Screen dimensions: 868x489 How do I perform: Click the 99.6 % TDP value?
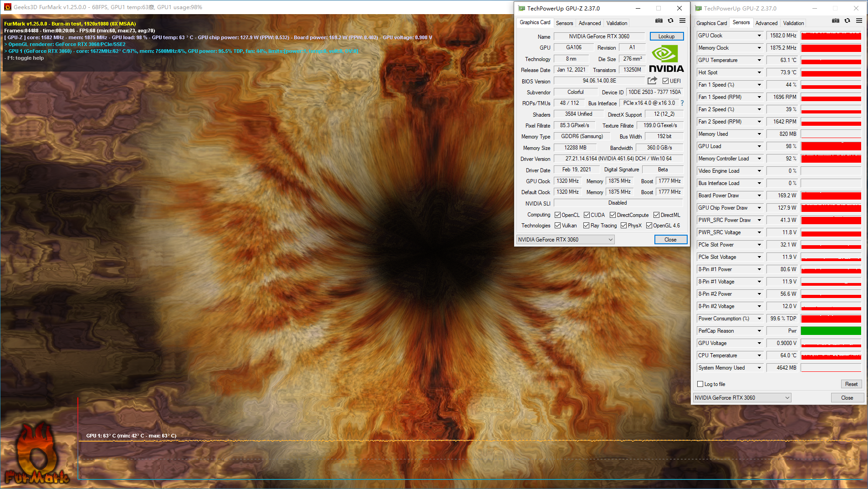click(783, 319)
